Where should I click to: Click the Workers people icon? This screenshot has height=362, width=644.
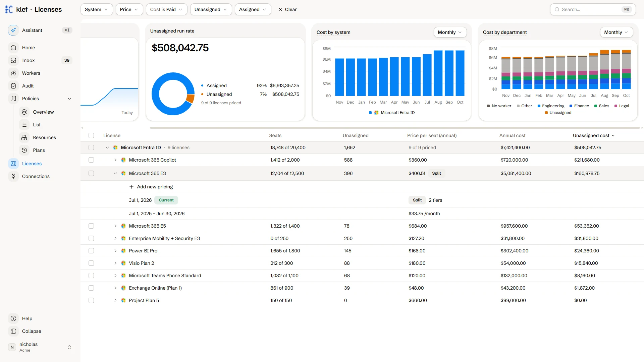[13, 73]
